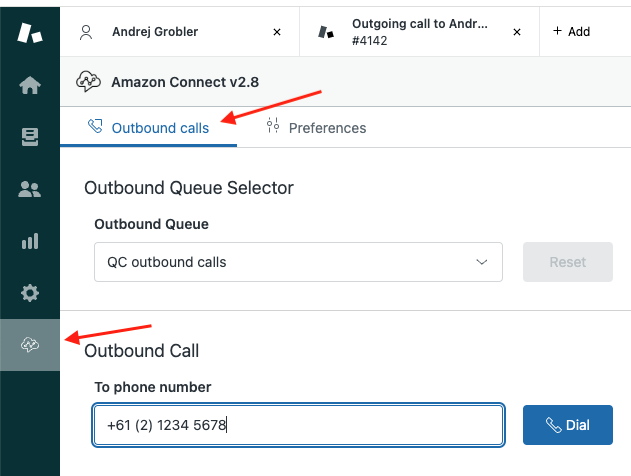Click the dropdown chevron arrow
Image resolution: width=631 pixels, height=476 pixels.
(x=483, y=263)
